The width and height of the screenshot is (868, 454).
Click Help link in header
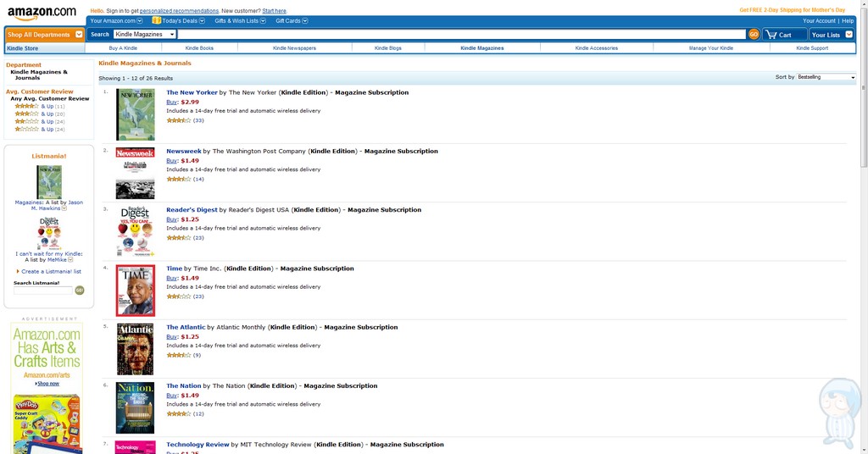848,21
